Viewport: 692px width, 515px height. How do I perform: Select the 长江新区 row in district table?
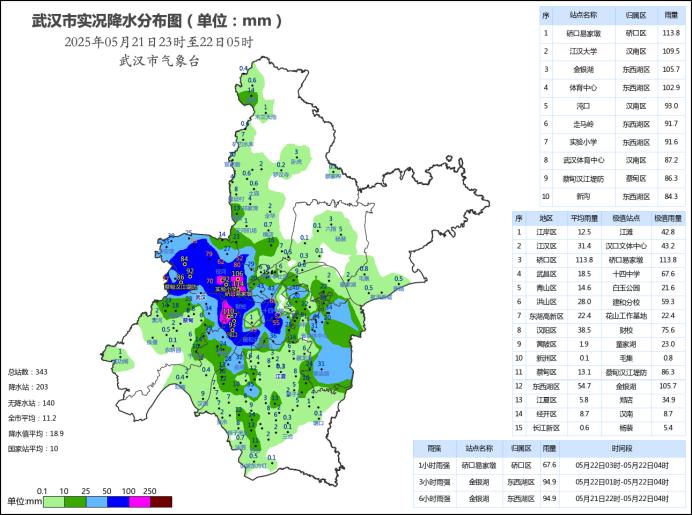coord(598,426)
